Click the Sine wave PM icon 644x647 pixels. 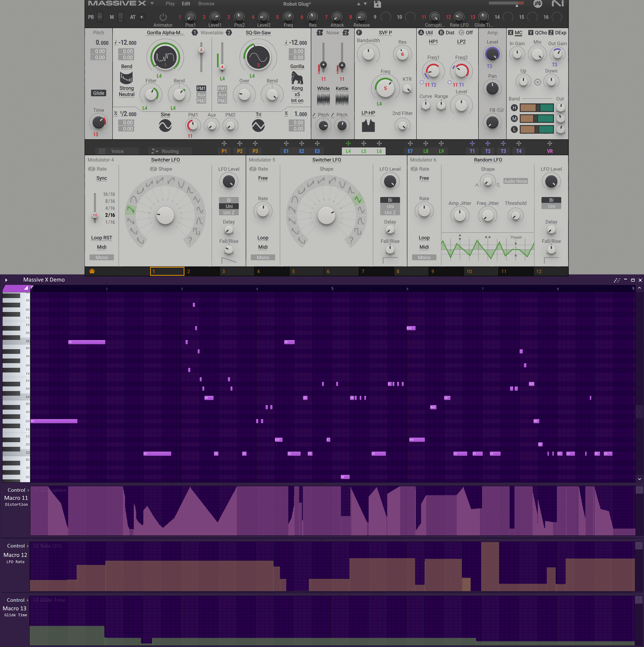tap(165, 126)
